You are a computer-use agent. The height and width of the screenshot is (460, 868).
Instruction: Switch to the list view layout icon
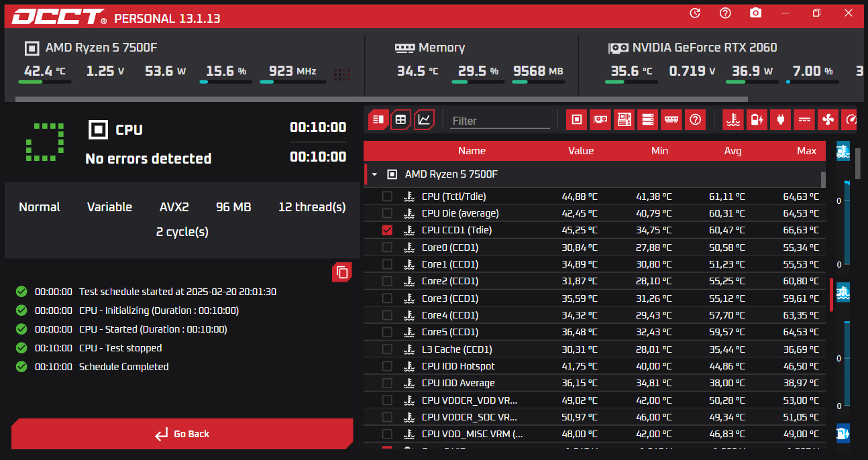click(378, 120)
